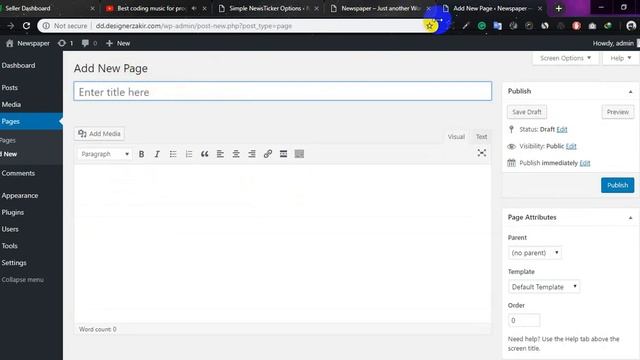Open Dashboard in the sidebar
Screen dimensions: 640x360
pos(18,65)
